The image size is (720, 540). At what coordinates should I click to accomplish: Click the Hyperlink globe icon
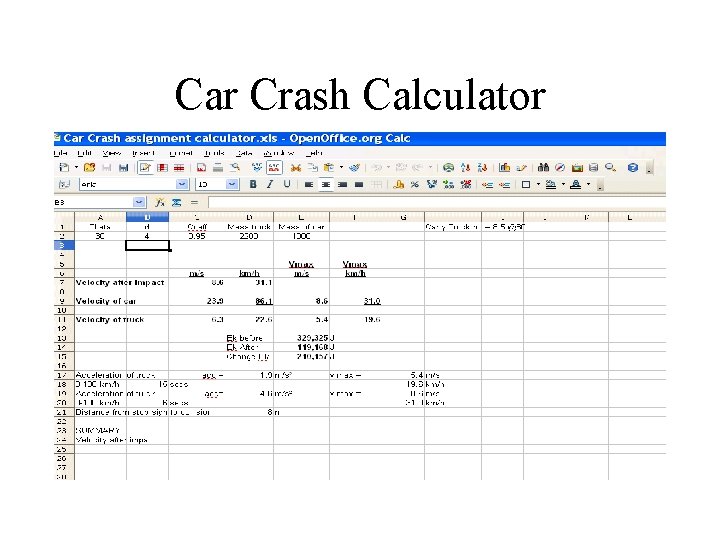coord(449,168)
